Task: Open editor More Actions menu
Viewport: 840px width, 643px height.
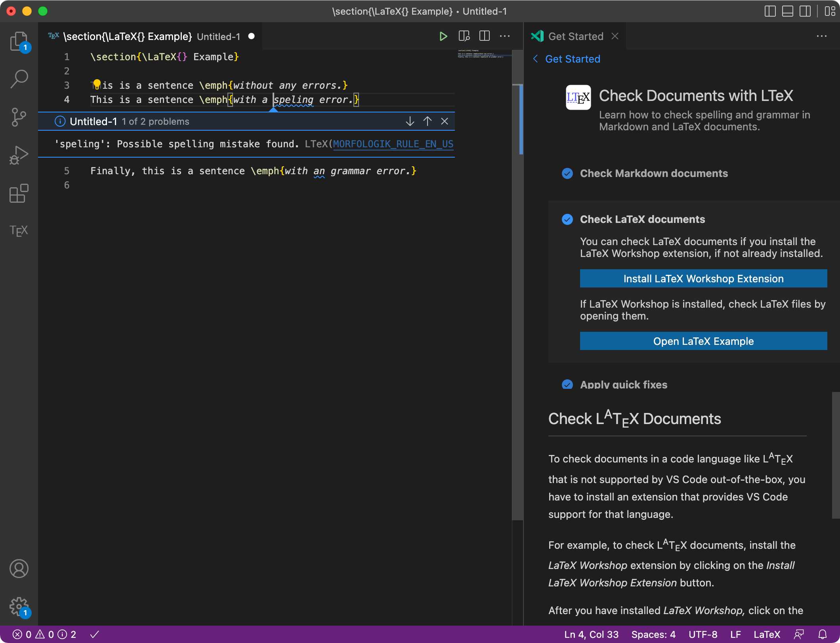Action: 505,36
